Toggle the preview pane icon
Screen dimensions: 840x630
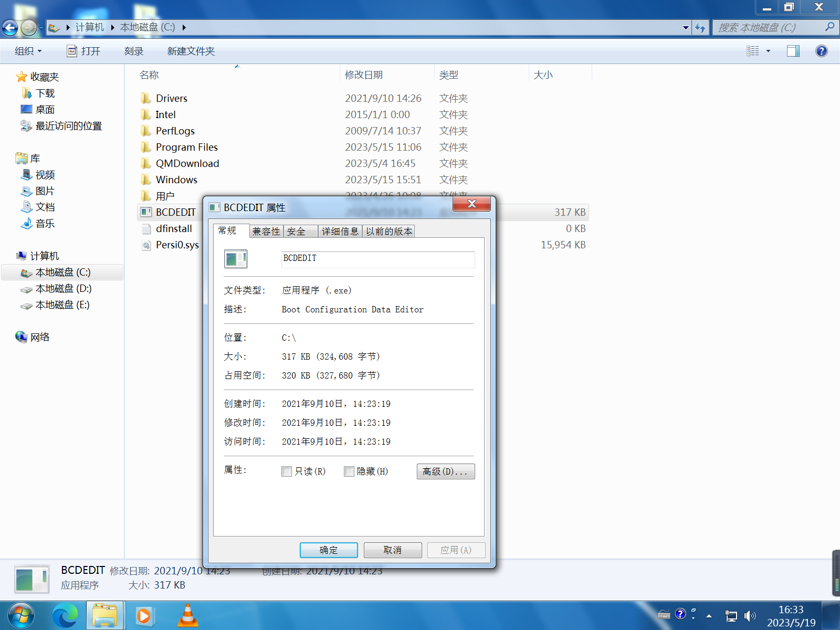click(x=793, y=51)
